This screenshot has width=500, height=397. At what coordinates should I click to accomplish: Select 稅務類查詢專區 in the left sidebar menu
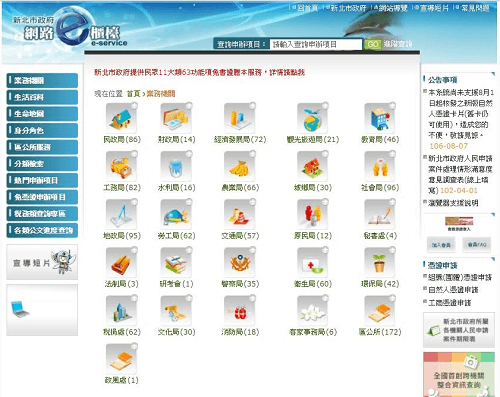coord(42,214)
